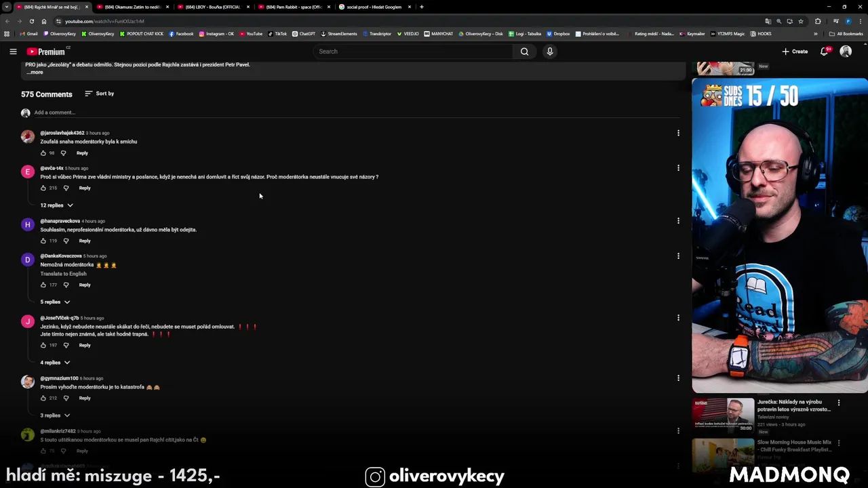This screenshot has height=488, width=868.
Task: Open the translate page icon in address bar
Action: [768, 21]
